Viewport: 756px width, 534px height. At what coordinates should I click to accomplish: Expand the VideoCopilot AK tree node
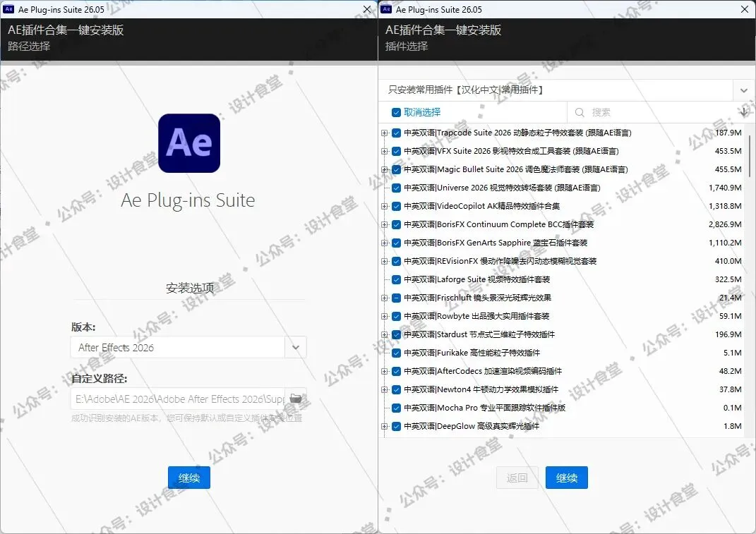[x=384, y=206]
